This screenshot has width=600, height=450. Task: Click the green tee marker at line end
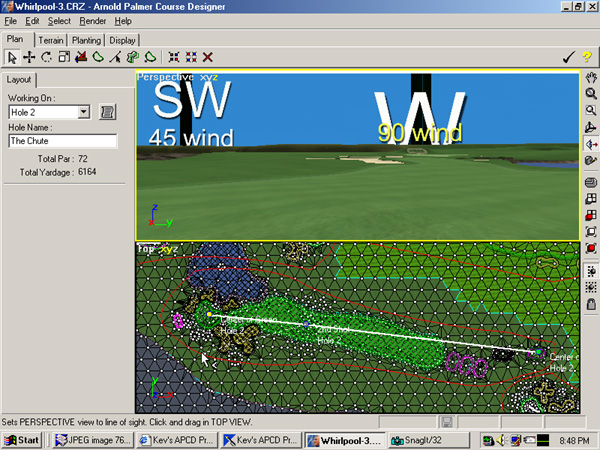[x=539, y=351]
